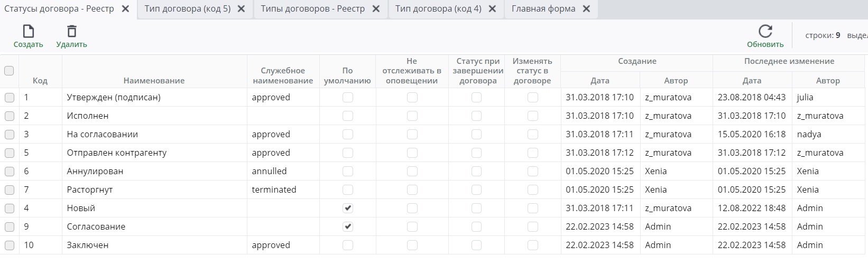
Task: Open the Типы договоров - Реестр tab
Action: 312,9
